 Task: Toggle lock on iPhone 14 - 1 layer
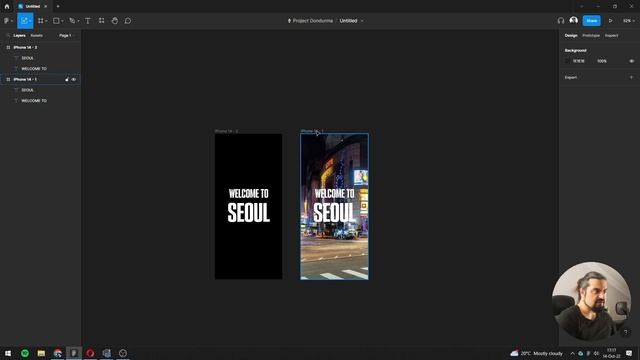point(67,80)
